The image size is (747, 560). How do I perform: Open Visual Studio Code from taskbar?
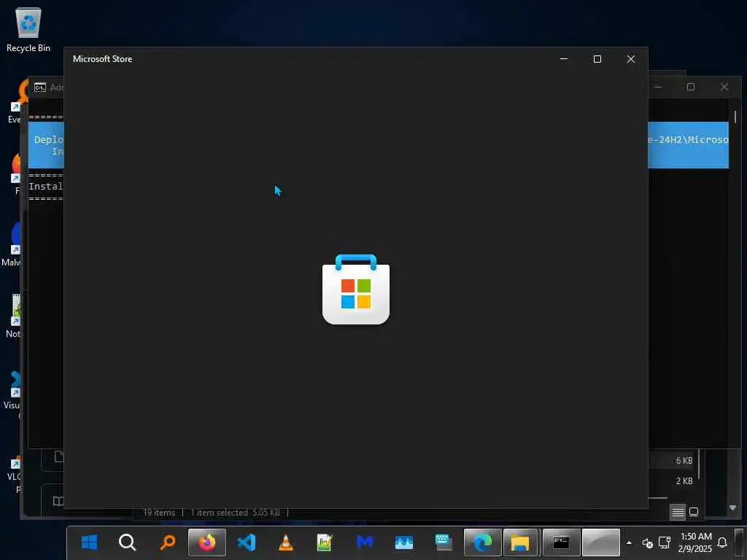coord(247,542)
